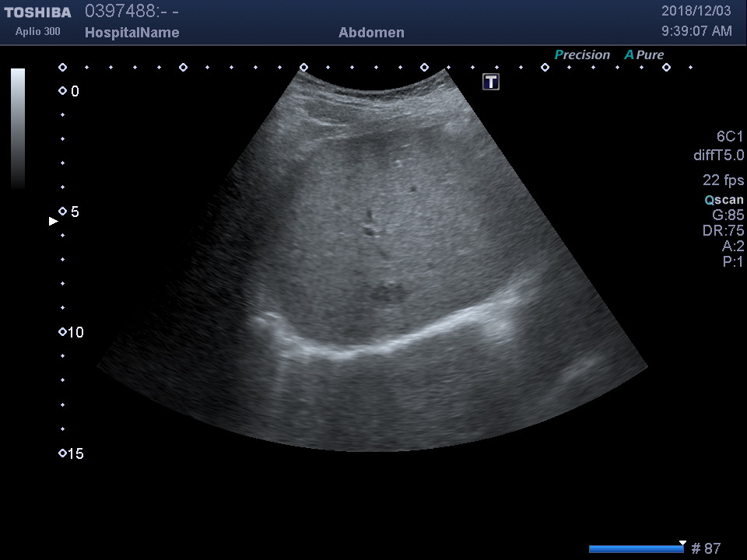Click the blue cine progress bar
Viewport: 747px width, 560px height.
636,549
